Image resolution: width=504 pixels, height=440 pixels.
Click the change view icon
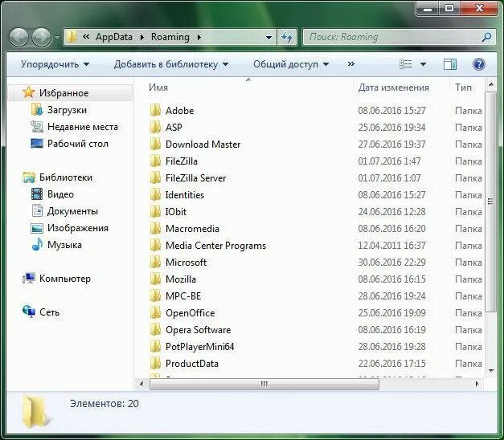point(406,64)
